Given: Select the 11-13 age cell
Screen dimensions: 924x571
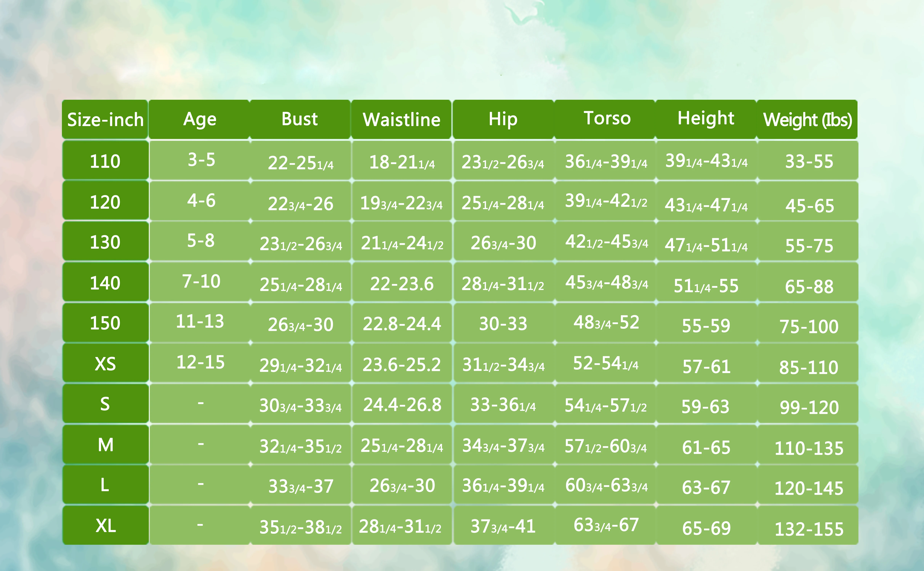Looking at the screenshot, I should 200,321.
